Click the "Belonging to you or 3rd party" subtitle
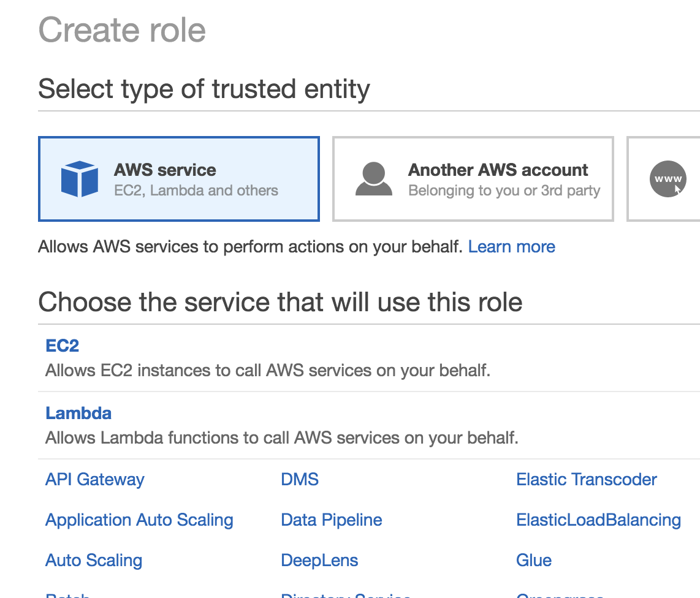This screenshot has width=700, height=598. click(x=504, y=191)
